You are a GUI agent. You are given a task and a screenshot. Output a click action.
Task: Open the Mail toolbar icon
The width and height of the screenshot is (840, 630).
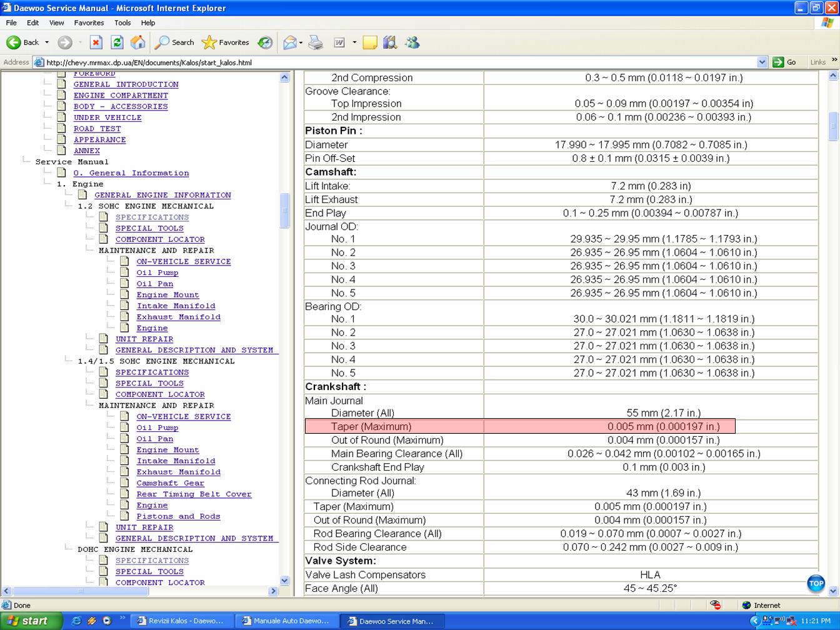pos(289,42)
